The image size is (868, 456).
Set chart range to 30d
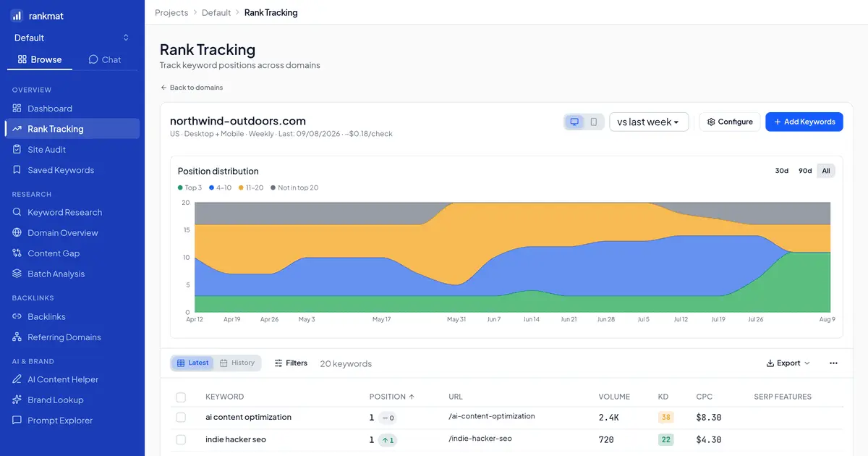point(782,171)
